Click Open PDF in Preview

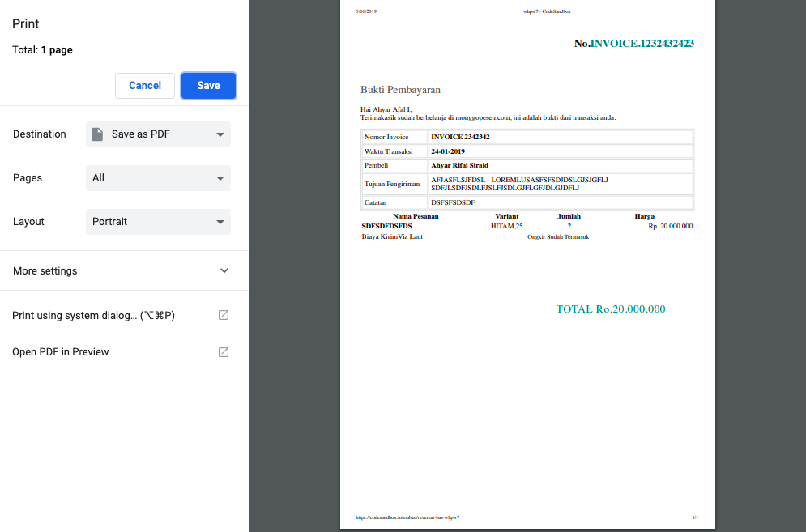point(61,351)
